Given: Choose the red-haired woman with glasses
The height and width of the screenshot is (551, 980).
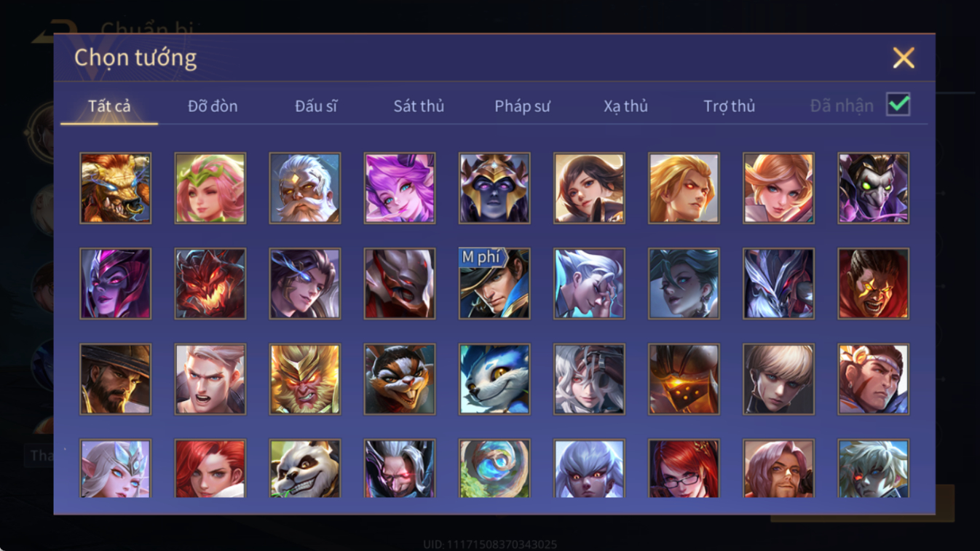Looking at the screenshot, I should [684, 469].
